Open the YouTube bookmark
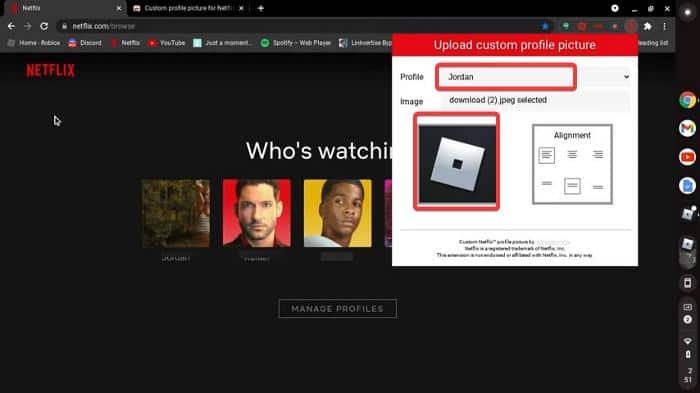This screenshot has width=700, height=393. pyautogui.click(x=167, y=43)
